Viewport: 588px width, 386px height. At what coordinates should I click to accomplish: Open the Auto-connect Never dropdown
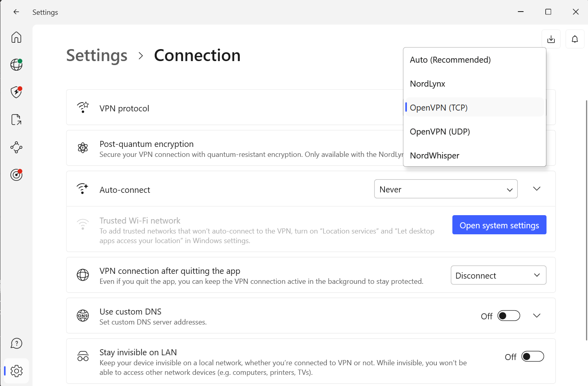446,189
